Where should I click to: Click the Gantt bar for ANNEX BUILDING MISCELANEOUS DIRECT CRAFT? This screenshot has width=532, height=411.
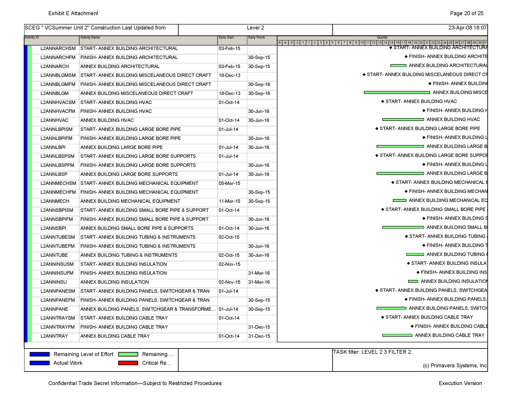pyautogui.click(x=397, y=93)
